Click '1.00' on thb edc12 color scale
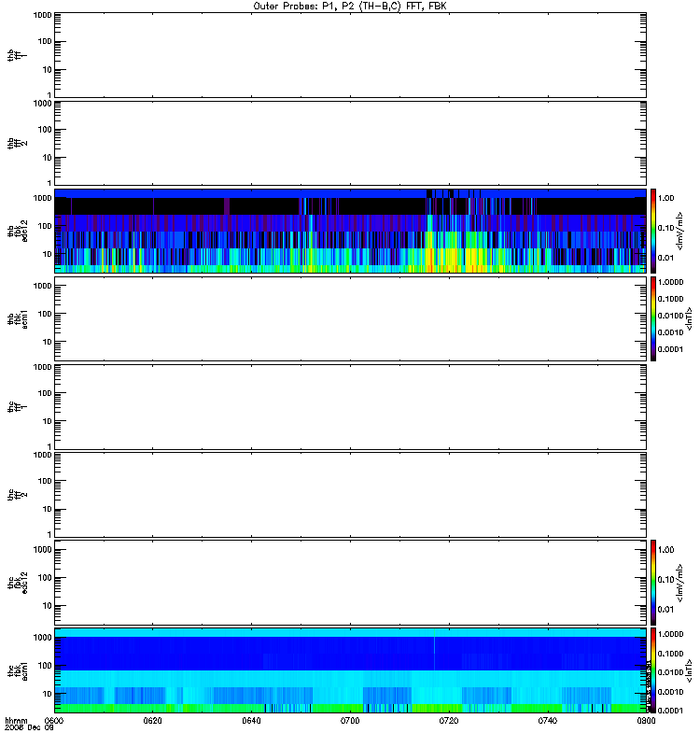700x747 pixels. [x=665, y=198]
